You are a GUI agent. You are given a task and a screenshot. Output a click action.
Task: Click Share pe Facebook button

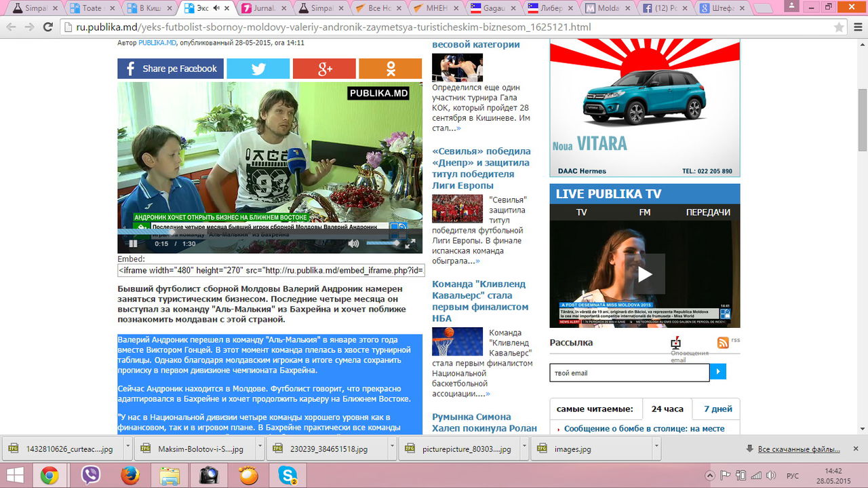[170, 69]
